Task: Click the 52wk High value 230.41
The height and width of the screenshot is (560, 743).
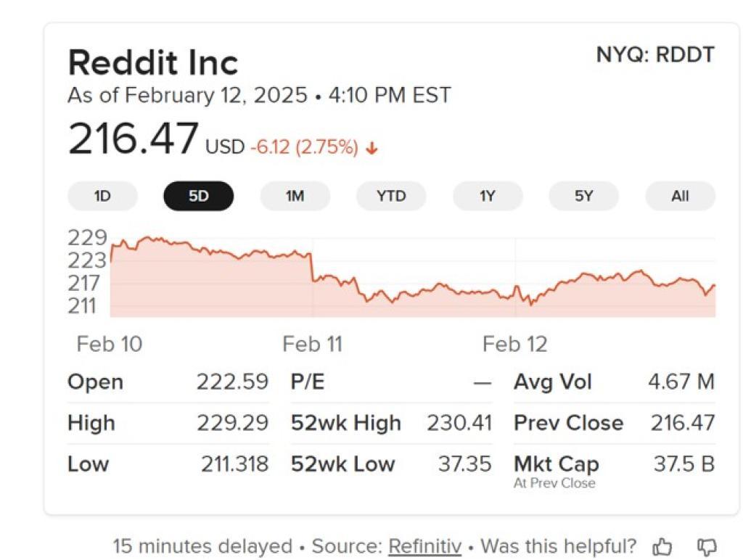Action: pos(459,423)
